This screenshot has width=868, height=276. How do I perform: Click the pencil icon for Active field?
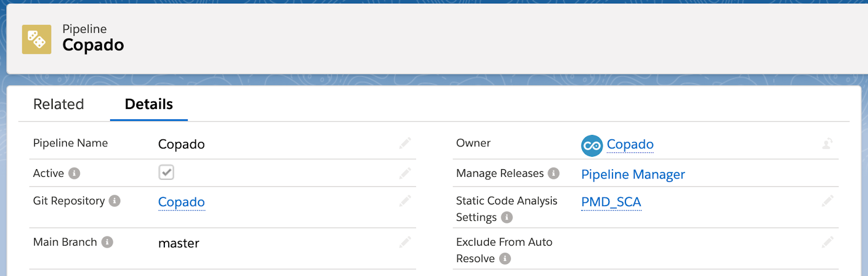tap(405, 174)
